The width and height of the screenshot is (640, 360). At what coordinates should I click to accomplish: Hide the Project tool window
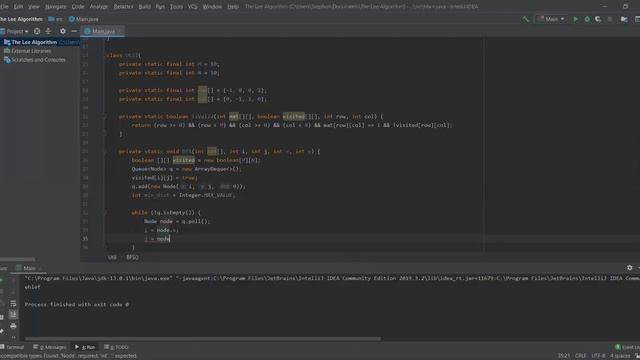click(74, 31)
